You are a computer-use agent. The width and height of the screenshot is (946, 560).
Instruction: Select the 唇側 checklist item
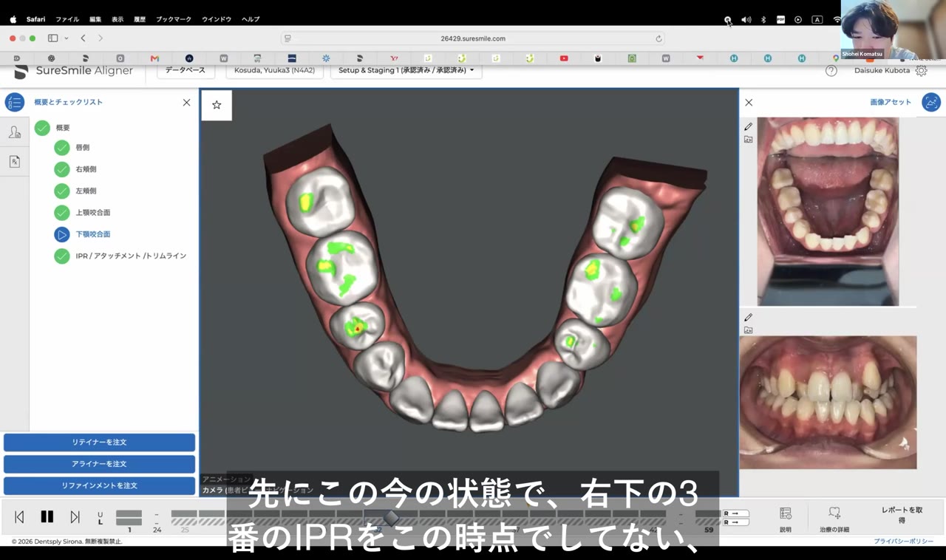[83, 148]
